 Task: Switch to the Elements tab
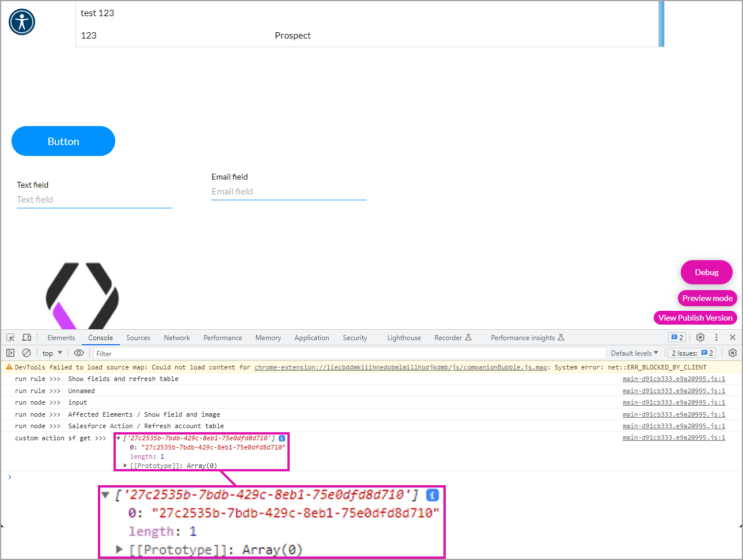(x=61, y=338)
